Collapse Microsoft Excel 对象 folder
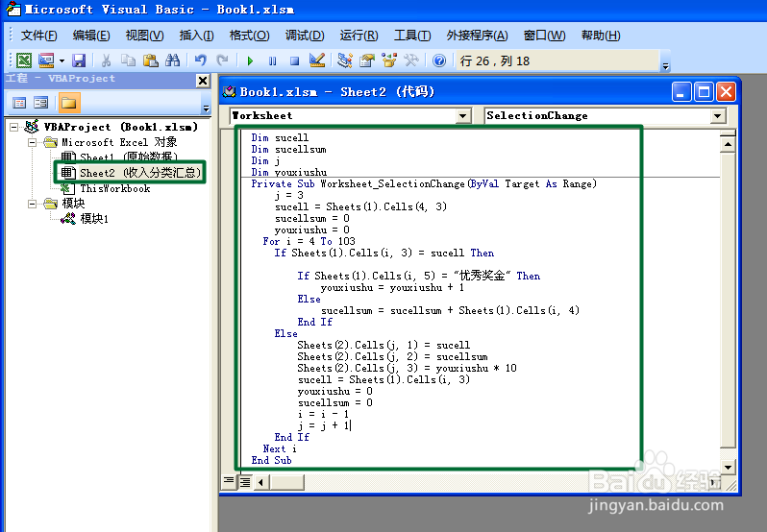 point(33,143)
